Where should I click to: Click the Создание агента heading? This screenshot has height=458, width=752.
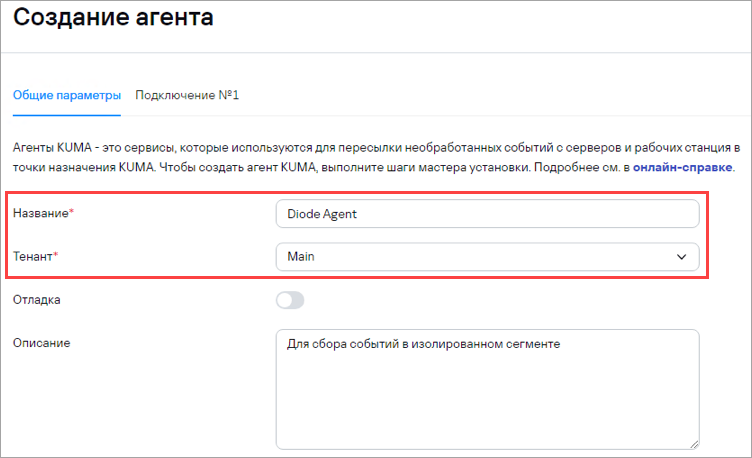coord(113,17)
